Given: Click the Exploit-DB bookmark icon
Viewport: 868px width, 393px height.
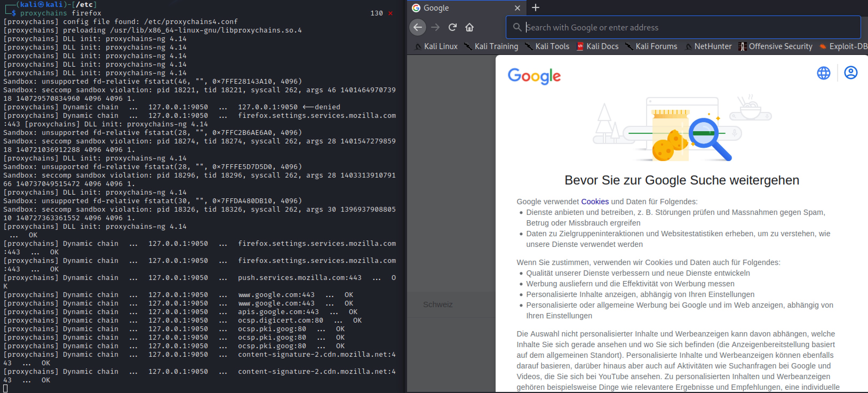Looking at the screenshot, I should click(x=823, y=46).
